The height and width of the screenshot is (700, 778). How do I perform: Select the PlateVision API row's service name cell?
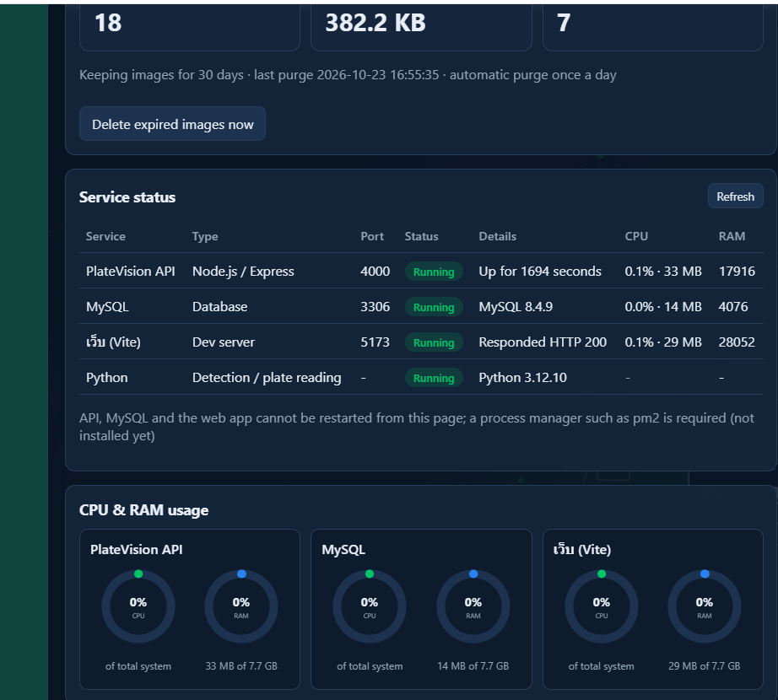tap(131, 272)
